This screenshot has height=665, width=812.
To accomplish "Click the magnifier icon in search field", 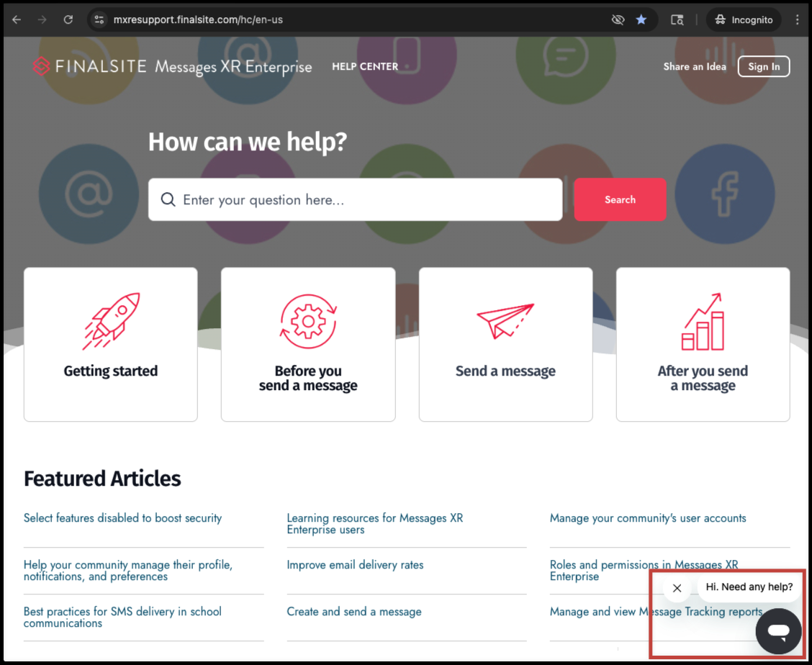I will (168, 199).
